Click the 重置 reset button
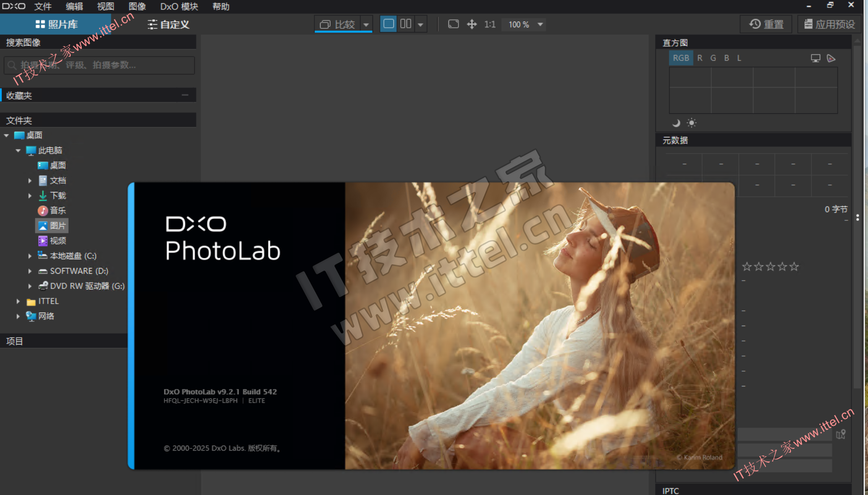The width and height of the screenshot is (868, 495). pos(766,24)
